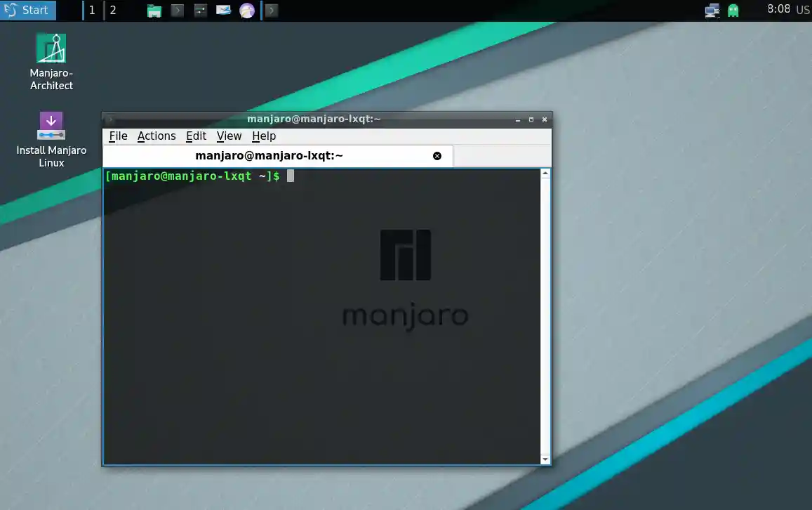Minimize the terminal window
This screenshot has width=812, height=510.
coord(518,119)
